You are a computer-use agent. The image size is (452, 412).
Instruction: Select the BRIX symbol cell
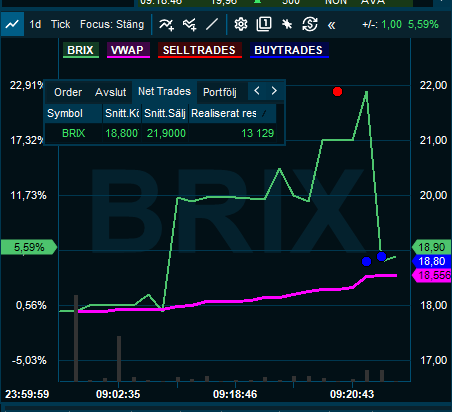click(x=74, y=133)
